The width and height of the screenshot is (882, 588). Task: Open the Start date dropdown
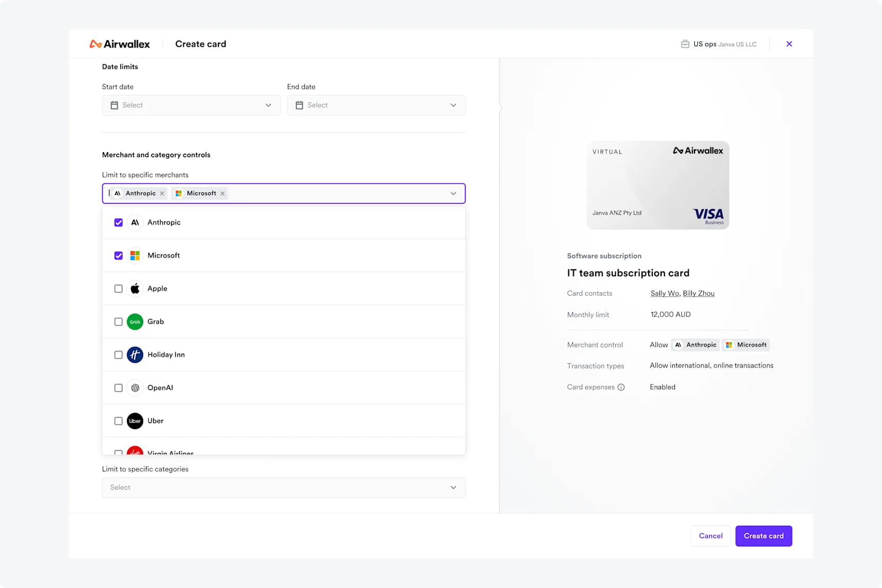(x=191, y=105)
